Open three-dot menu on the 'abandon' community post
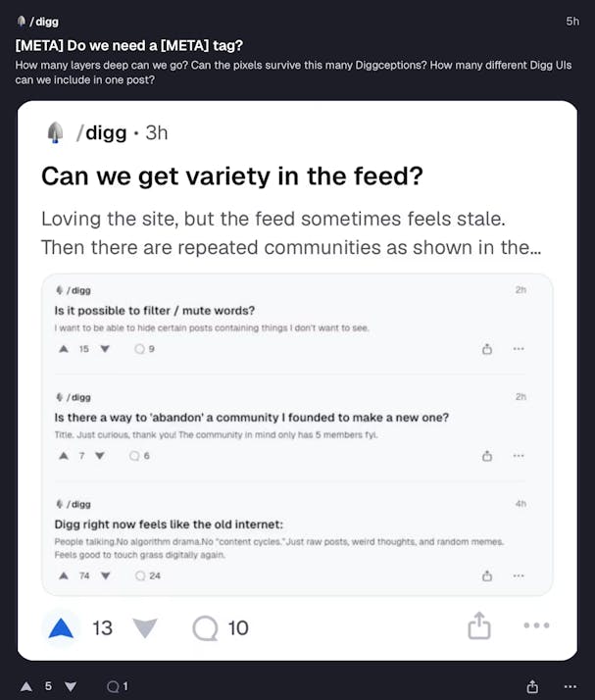Screen dimensions: 595x700 (x=519, y=456)
